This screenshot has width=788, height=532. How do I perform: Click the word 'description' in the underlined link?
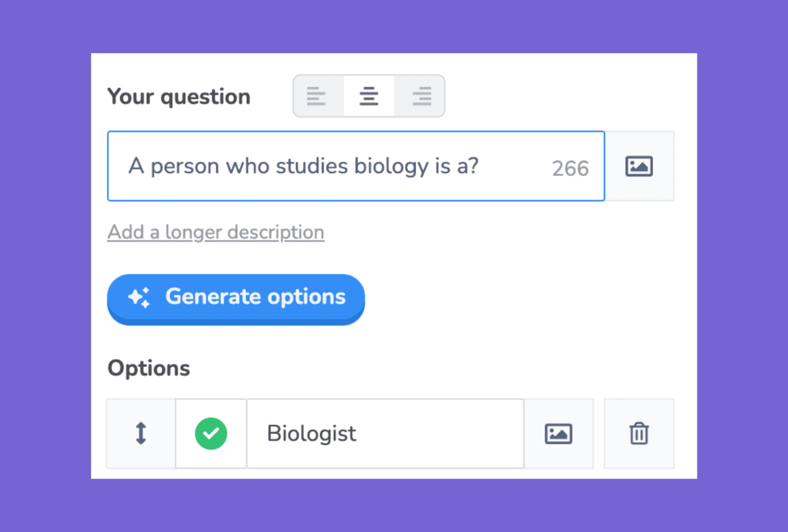pyautogui.click(x=276, y=232)
